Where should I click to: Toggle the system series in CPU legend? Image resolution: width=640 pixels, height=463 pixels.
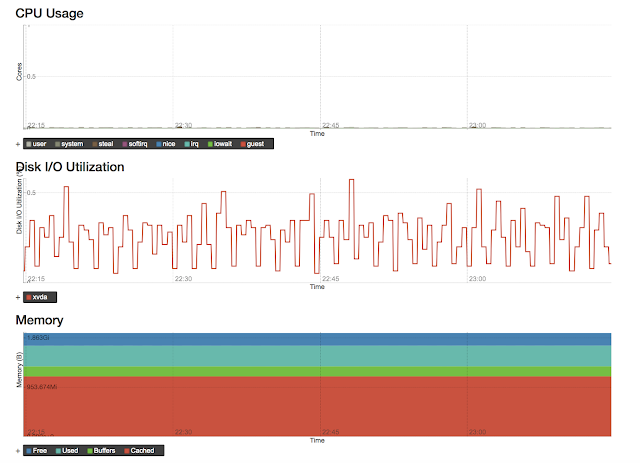pyautogui.click(x=69, y=144)
